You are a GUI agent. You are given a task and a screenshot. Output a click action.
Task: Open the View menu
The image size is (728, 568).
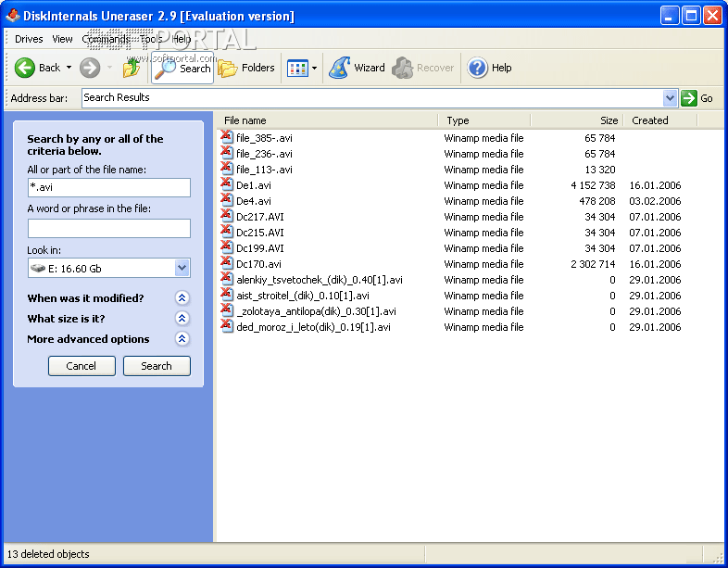62,39
